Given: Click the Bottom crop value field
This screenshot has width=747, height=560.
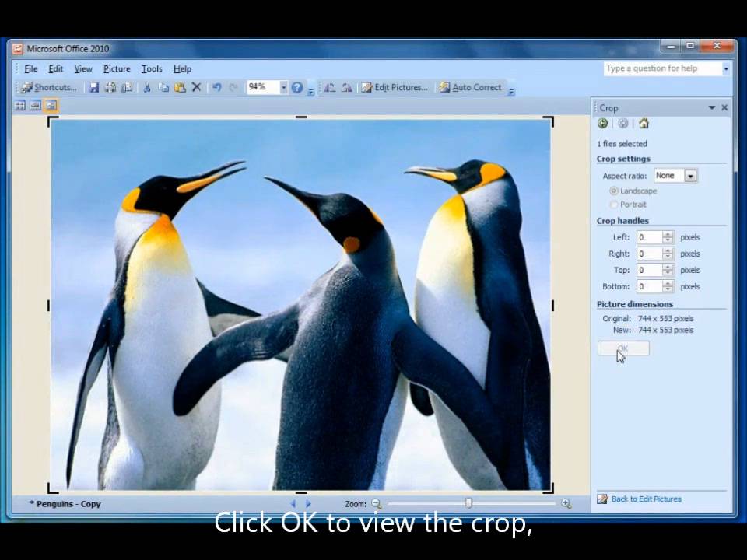Looking at the screenshot, I should (x=650, y=287).
